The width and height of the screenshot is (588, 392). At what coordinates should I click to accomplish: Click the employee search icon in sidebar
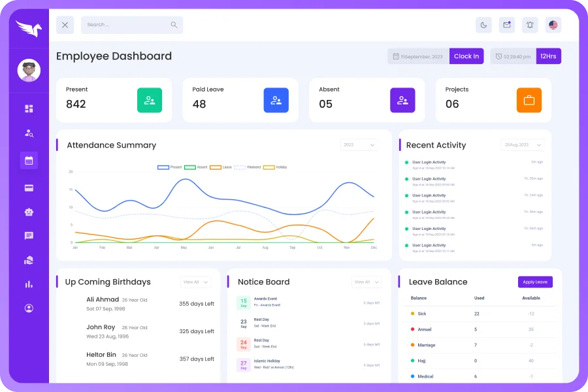pyautogui.click(x=29, y=133)
